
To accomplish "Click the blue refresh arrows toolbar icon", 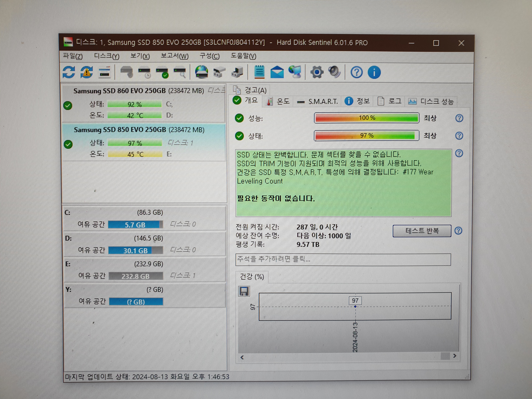I will coord(69,72).
